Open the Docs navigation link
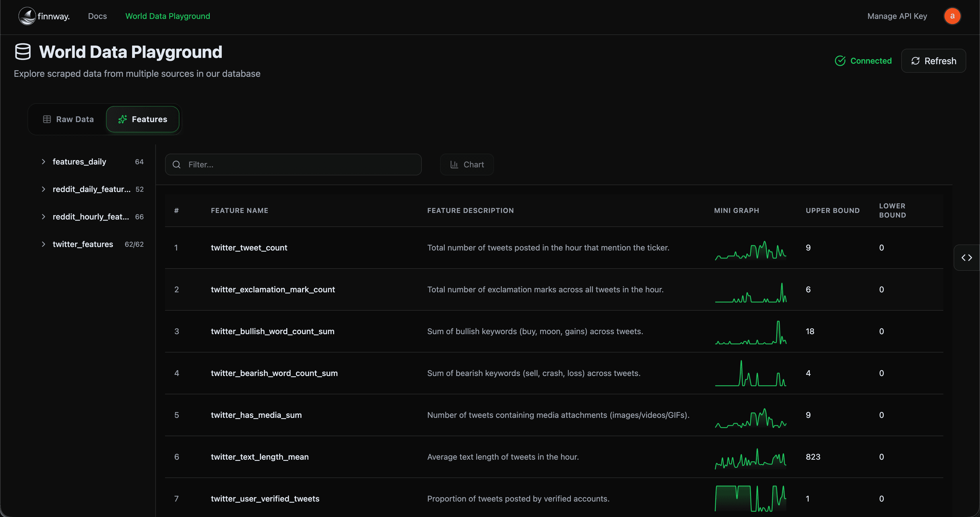The height and width of the screenshot is (517, 980). tap(97, 16)
